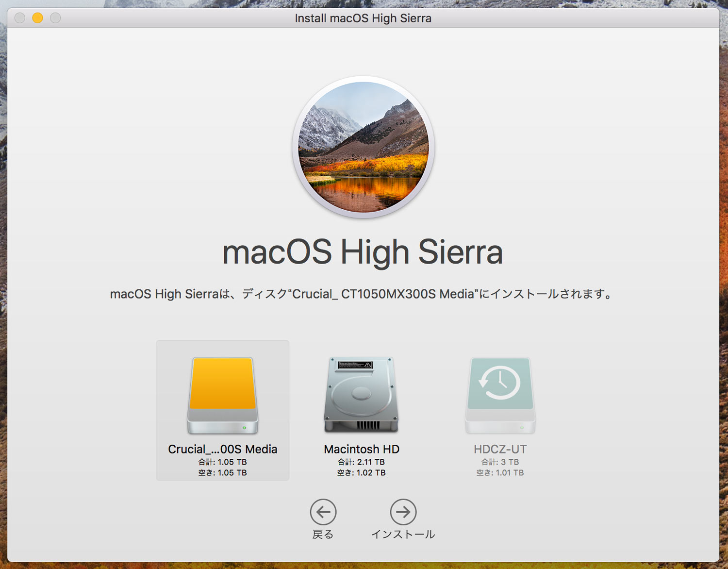Click the インストール label
Image resolution: width=728 pixels, height=569 pixels.
click(x=403, y=535)
